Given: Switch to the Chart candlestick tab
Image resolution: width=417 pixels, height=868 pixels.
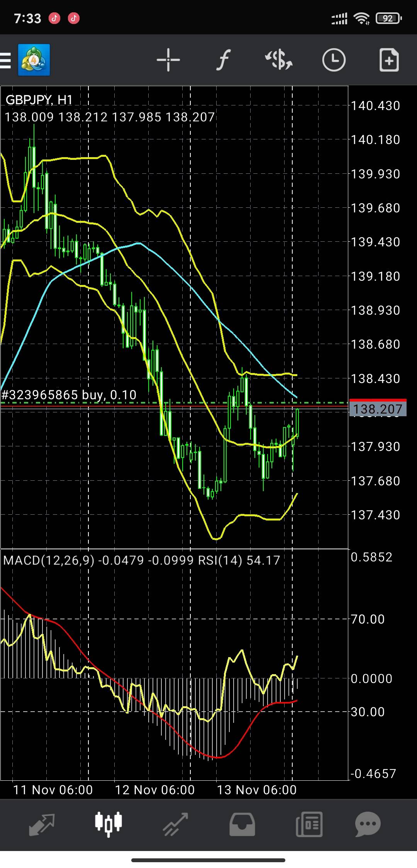Looking at the screenshot, I should (x=108, y=824).
